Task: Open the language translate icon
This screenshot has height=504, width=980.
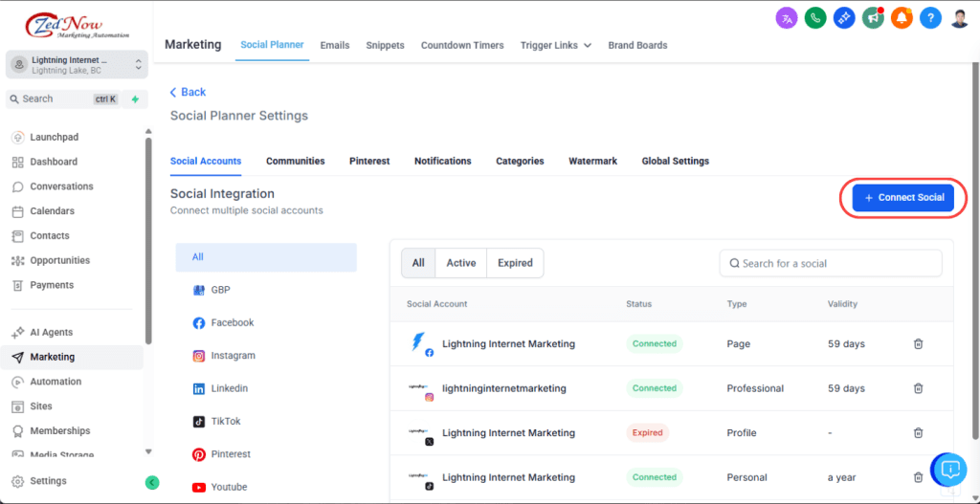Action: point(787,18)
